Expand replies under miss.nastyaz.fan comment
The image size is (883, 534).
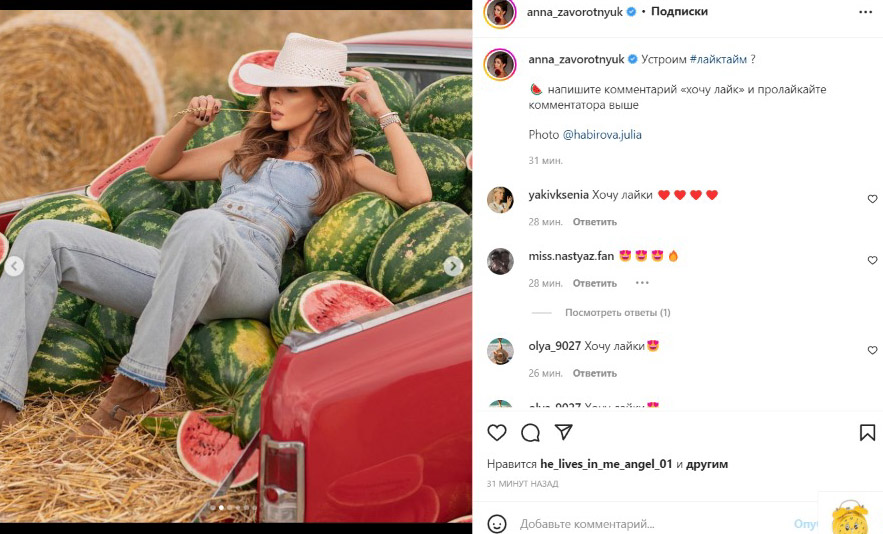coord(617,313)
